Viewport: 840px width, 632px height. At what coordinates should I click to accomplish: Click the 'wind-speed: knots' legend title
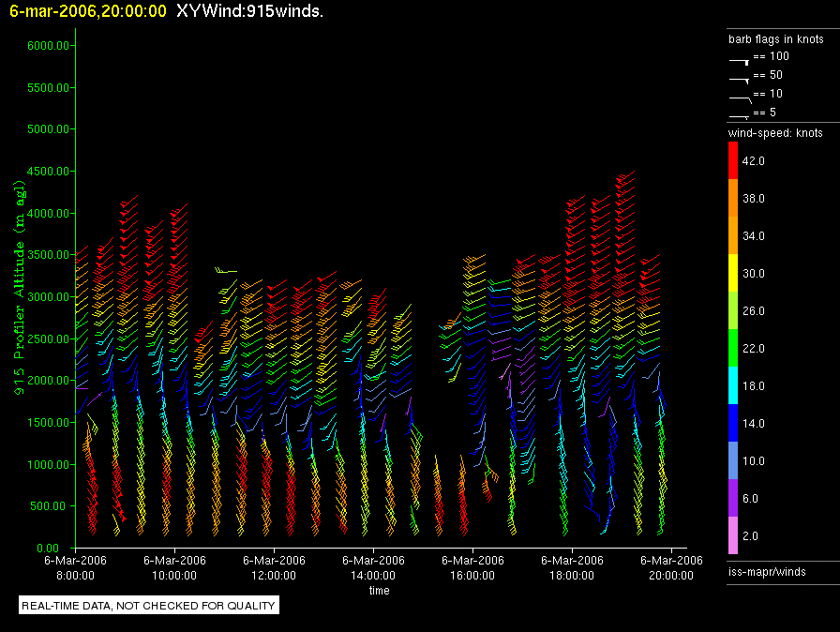pyautogui.click(x=775, y=133)
